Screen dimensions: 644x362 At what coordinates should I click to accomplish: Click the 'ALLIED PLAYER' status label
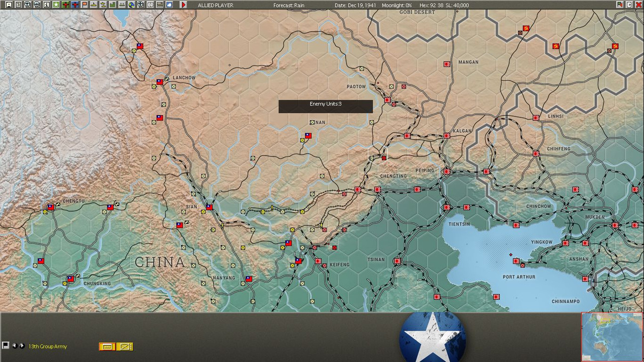tap(215, 5)
